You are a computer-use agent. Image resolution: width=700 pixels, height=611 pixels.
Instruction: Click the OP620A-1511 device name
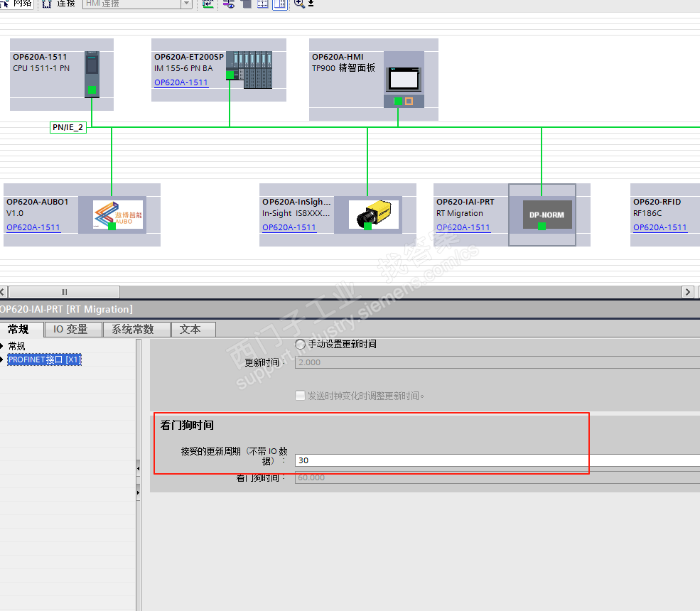point(40,57)
